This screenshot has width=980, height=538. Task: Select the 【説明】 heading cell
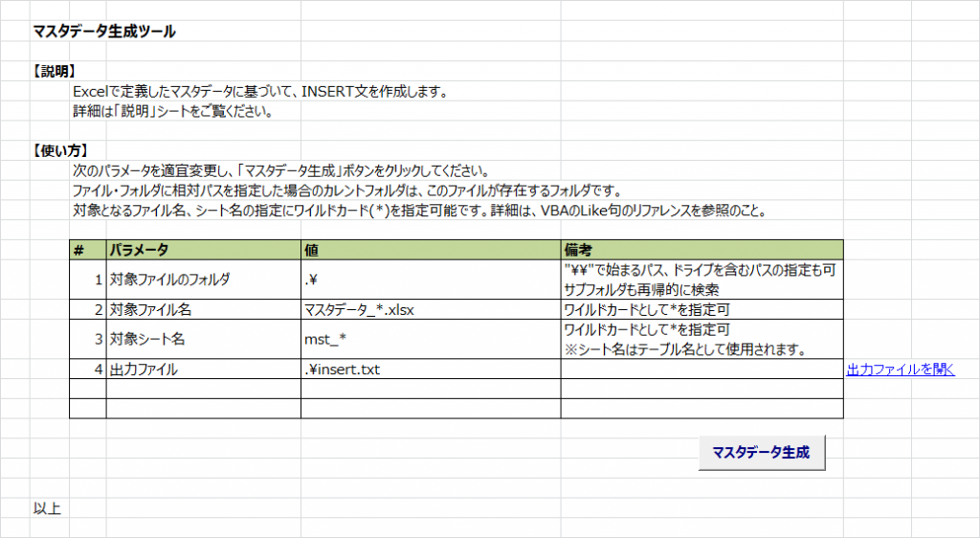pyautogui.click(x=54, y=71)
